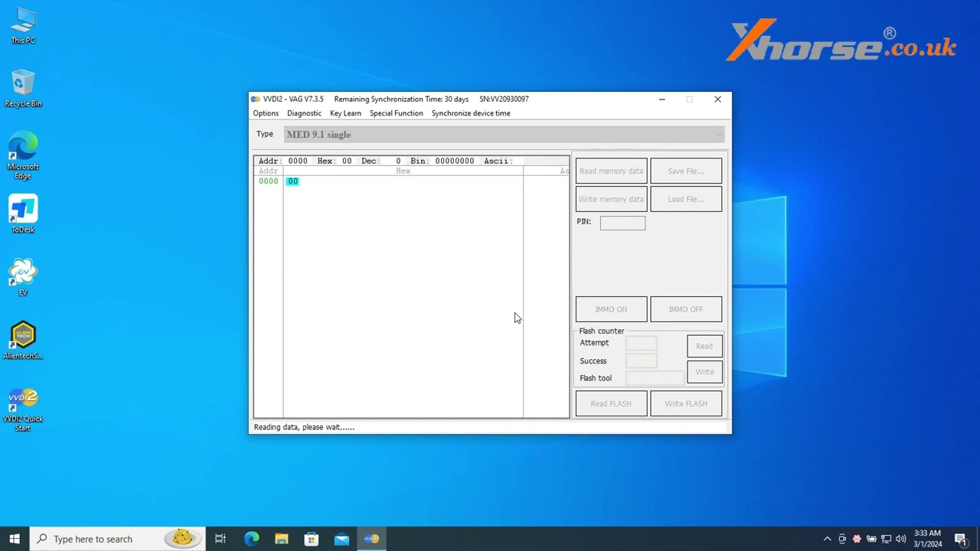Image resolution: width=980 pixels, height=551 pixels.
Task: Click the Save File... button
Action: click(x=686, y=171)
